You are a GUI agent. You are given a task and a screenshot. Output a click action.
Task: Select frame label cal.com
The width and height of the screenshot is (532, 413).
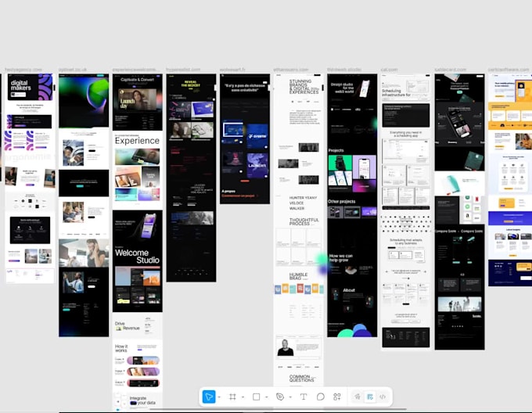point(389,70)
